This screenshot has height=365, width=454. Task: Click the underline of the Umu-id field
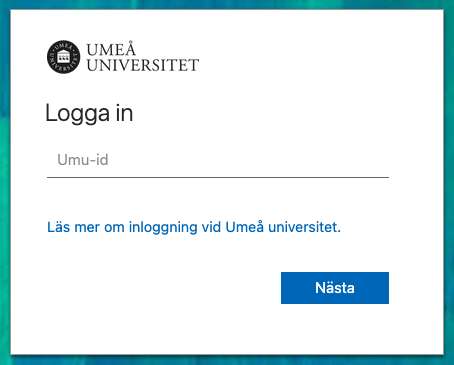pos(218,177)
